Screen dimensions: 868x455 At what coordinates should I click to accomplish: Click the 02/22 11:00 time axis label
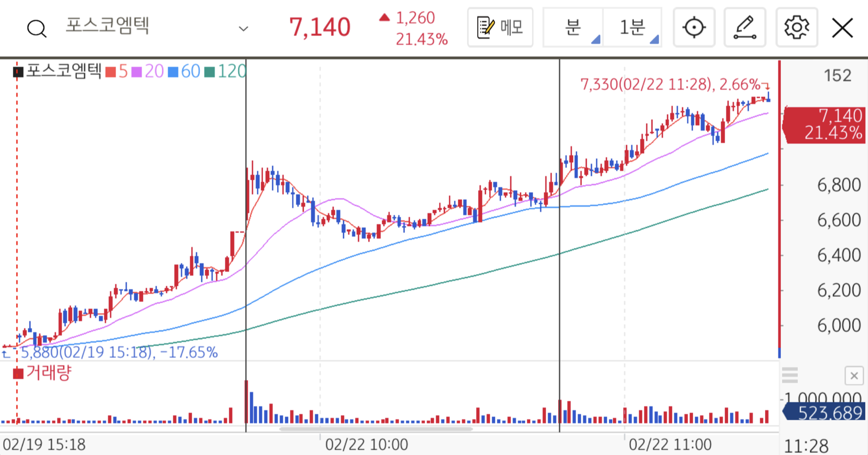click(x=670, y=445)
